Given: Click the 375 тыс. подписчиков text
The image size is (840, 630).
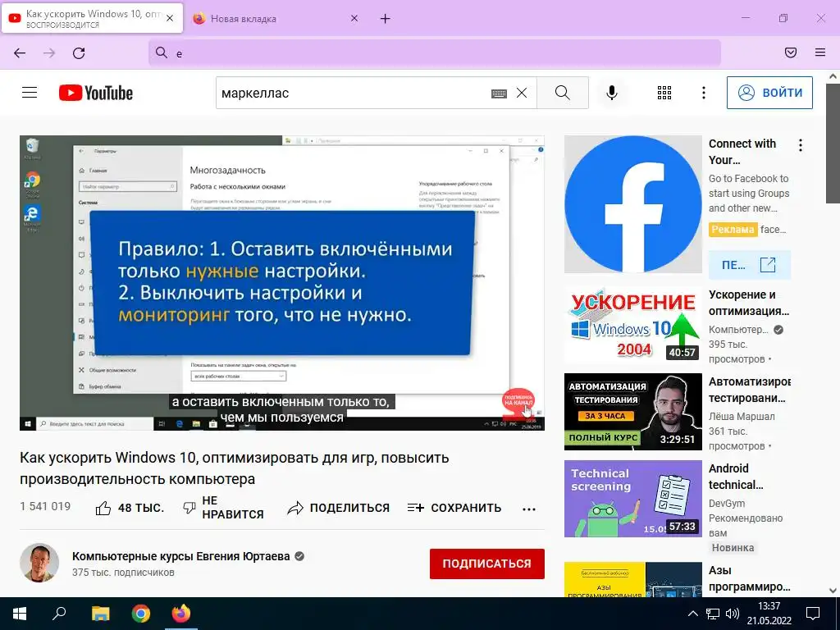Looking at the screenshot, I should (123, 572).
